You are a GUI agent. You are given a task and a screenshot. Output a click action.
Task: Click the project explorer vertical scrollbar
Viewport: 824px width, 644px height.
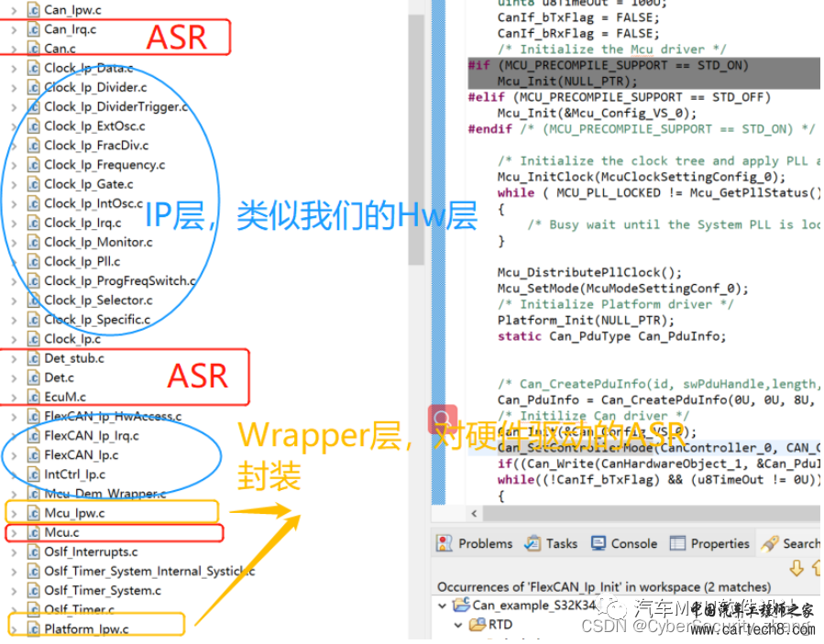[416, 139]
